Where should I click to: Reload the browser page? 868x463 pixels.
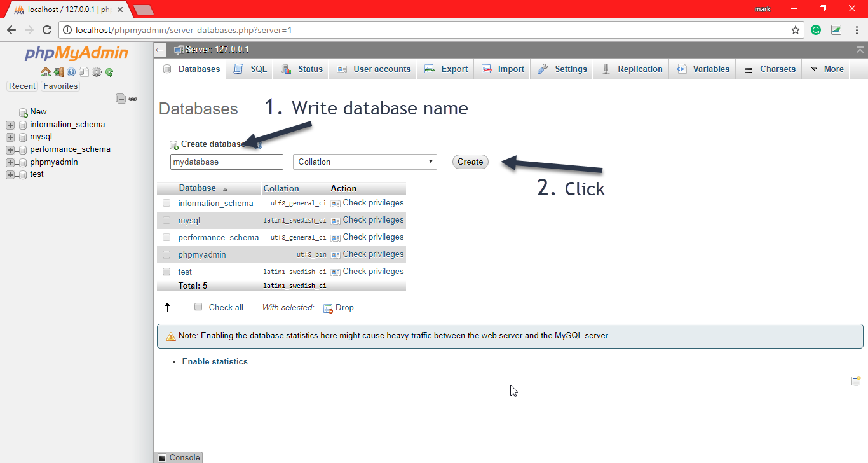pyautogui.click(x=47, y=30)
